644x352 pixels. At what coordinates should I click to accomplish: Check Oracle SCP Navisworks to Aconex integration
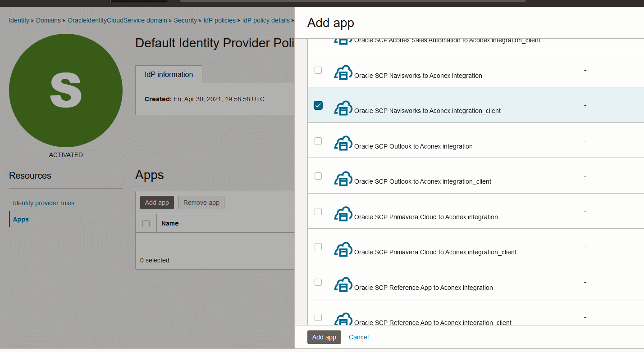tap(318, 70)
